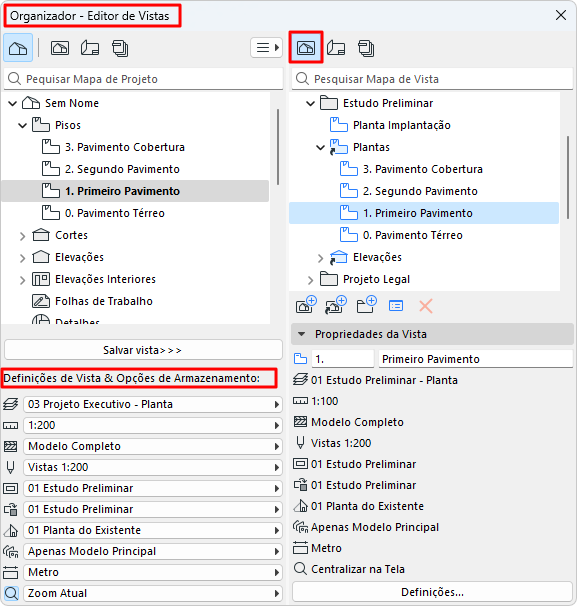Image resolution: width=577 pixels, height=606 pixels.
Task: Open the 03 Projeto Executivo - Planta dropdown
Action: pos(153,404)
